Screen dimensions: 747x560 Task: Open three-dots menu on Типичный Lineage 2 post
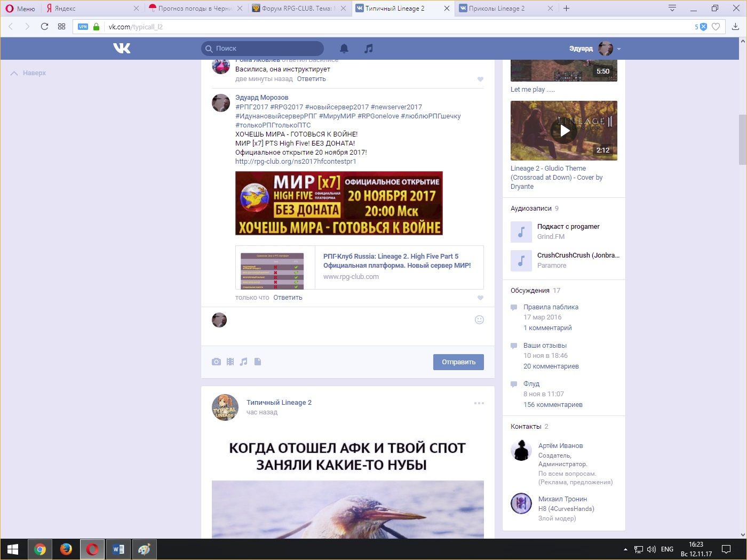point(479,403)
